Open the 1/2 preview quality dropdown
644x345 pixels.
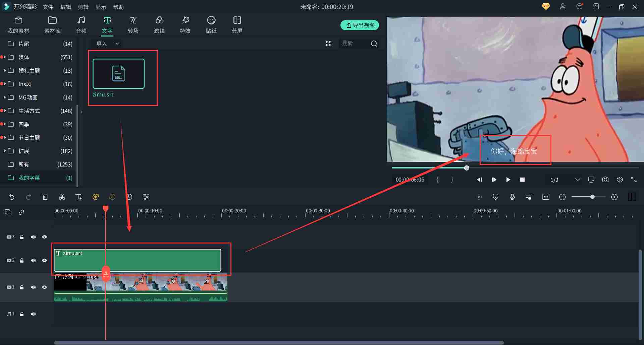(565, 180)
